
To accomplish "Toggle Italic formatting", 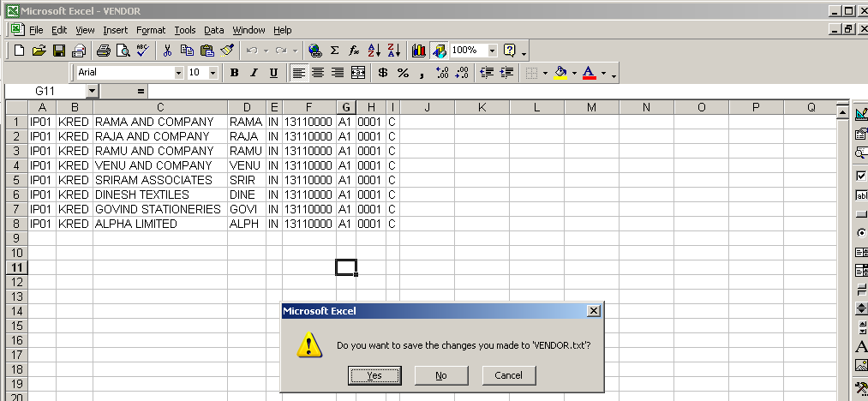I will [254, 73].
